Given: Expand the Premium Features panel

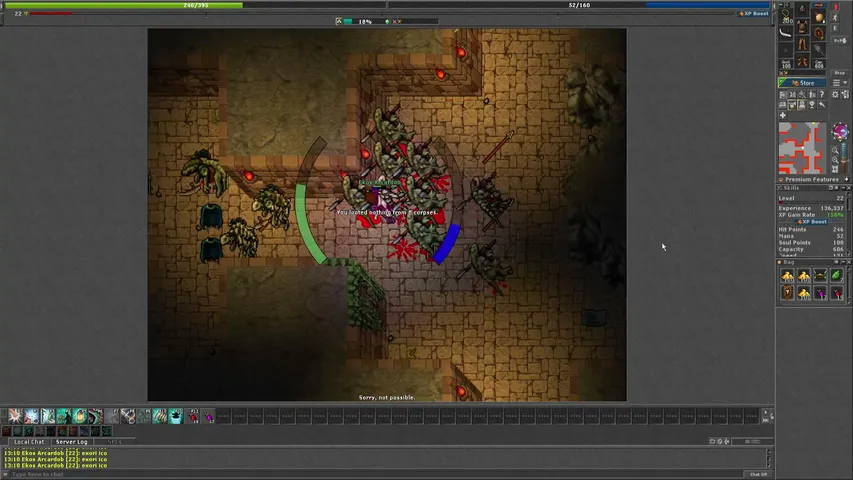Looking at the screenshot, I should coord(846,179).
